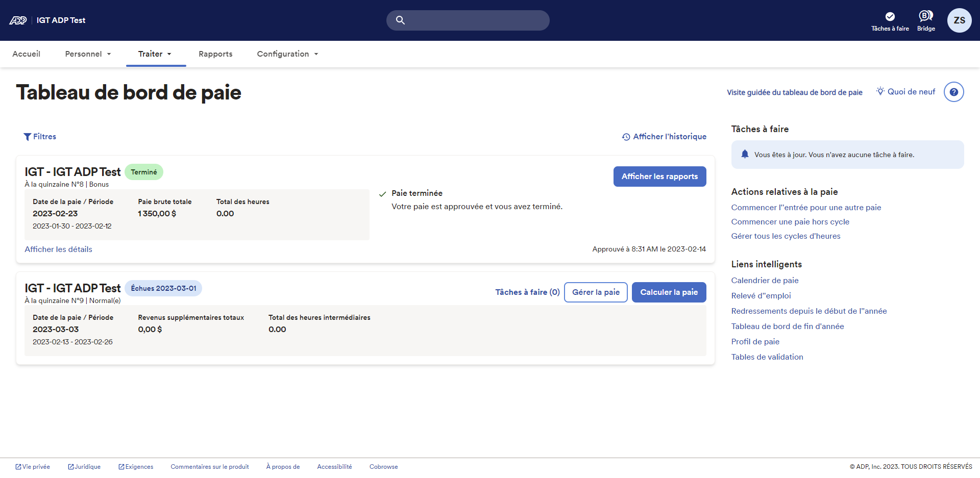Click Calculer la paie button
This screenshot has height=478, width=980.
669,292
